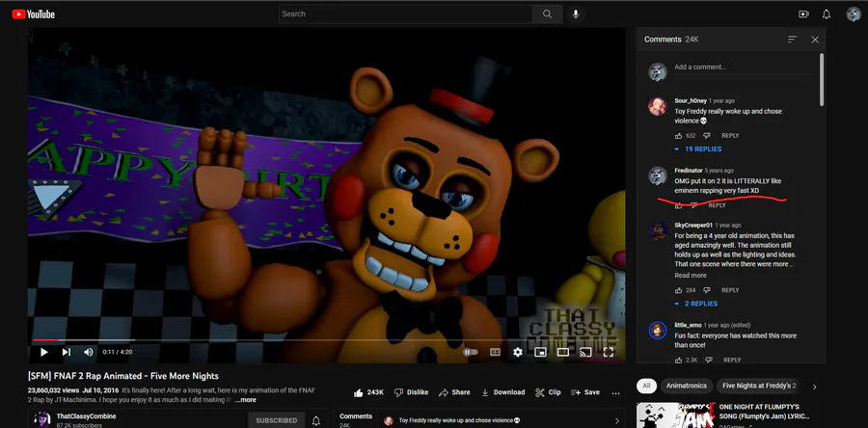The width and height of the screenshot is (868, 428).
Task: Like the video (243K)
Action: coord(368,392)
